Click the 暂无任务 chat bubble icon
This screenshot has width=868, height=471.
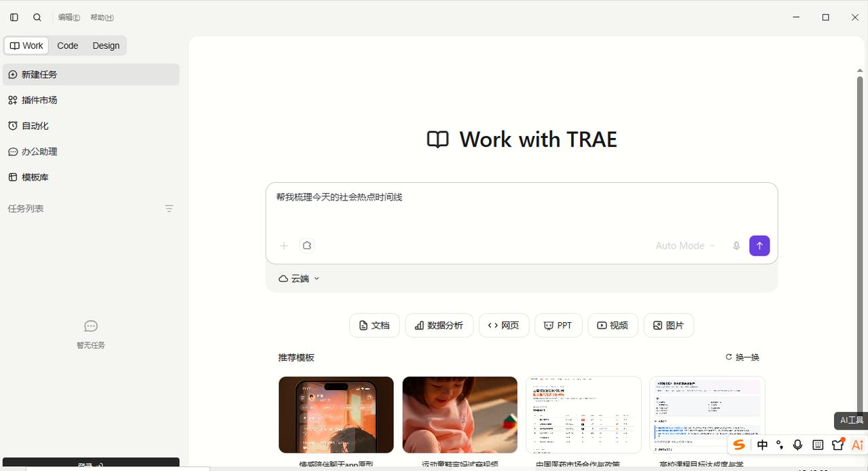click(91, 326)
